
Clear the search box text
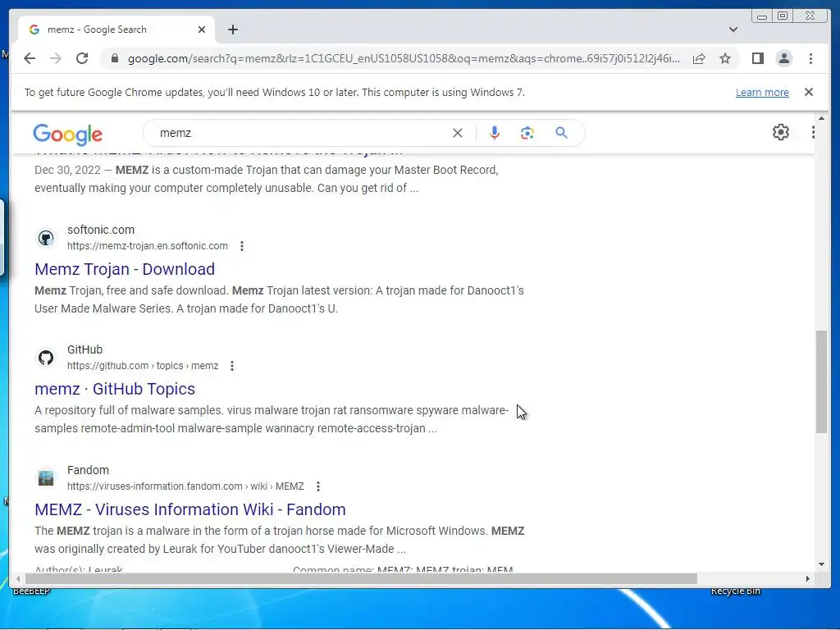pos(458,133)
